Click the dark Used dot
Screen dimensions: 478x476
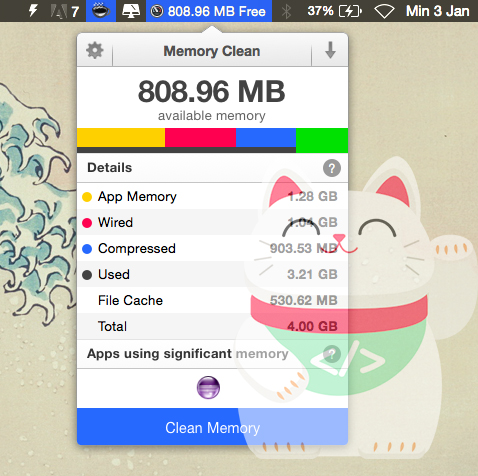(87, 275)
